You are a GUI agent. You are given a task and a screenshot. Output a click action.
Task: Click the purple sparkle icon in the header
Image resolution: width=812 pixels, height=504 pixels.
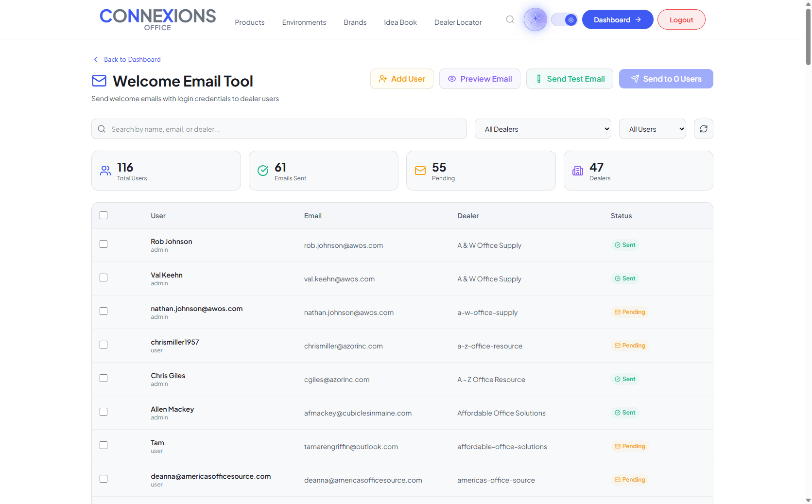[535, 19]
